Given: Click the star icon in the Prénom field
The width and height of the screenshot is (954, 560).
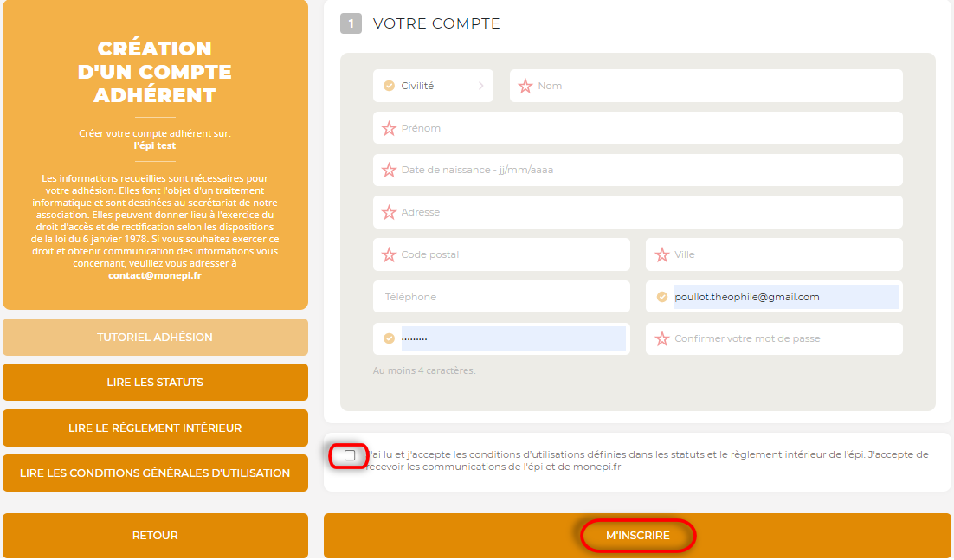Looking at the screenshot, I should 390,128.
